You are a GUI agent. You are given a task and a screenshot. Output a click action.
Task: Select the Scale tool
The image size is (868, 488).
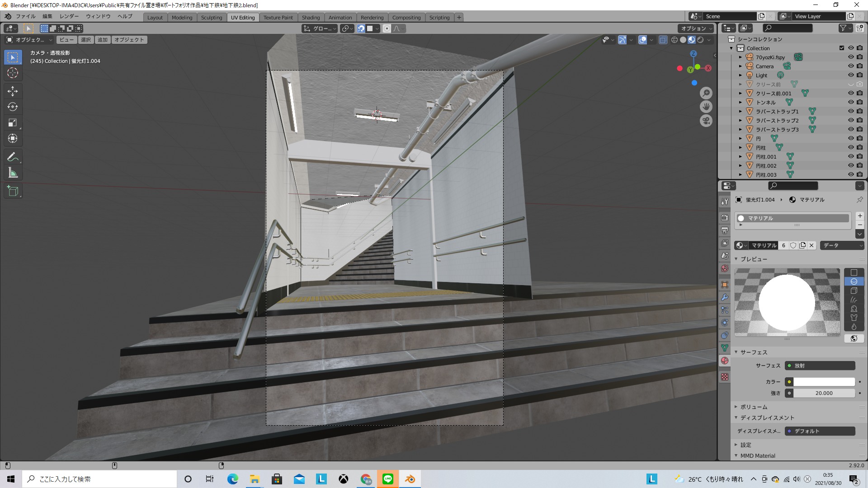(x=13, y=123)
